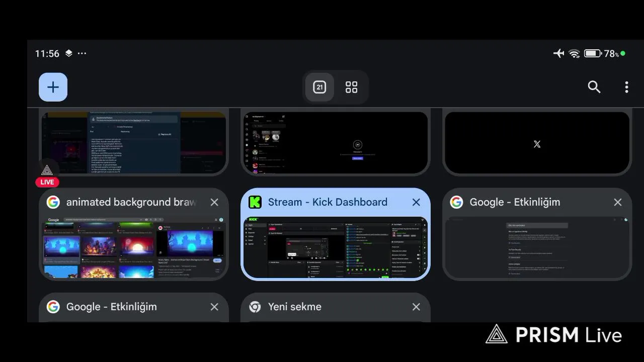Tap the Wi-Fi status icon
The height and width of the screenshot is (362, 644).
pyautogui.click(x=574, y=53)
